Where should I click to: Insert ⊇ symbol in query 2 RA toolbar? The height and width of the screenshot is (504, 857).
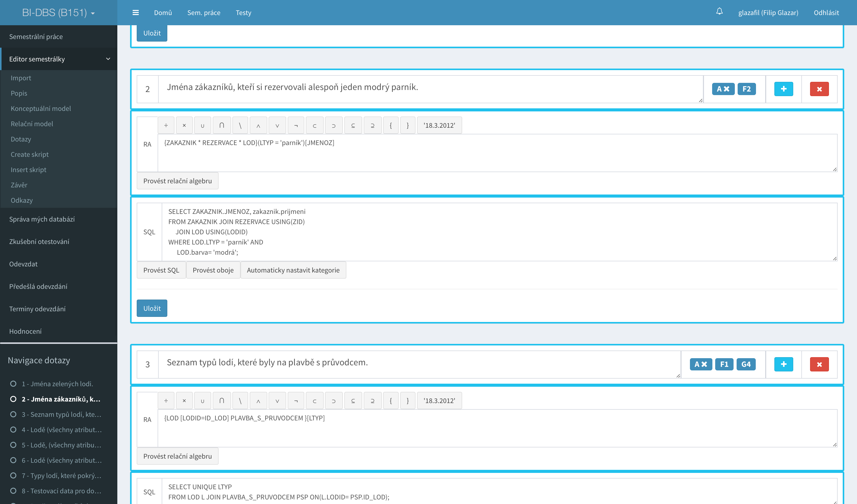click(x=372, y=125)
